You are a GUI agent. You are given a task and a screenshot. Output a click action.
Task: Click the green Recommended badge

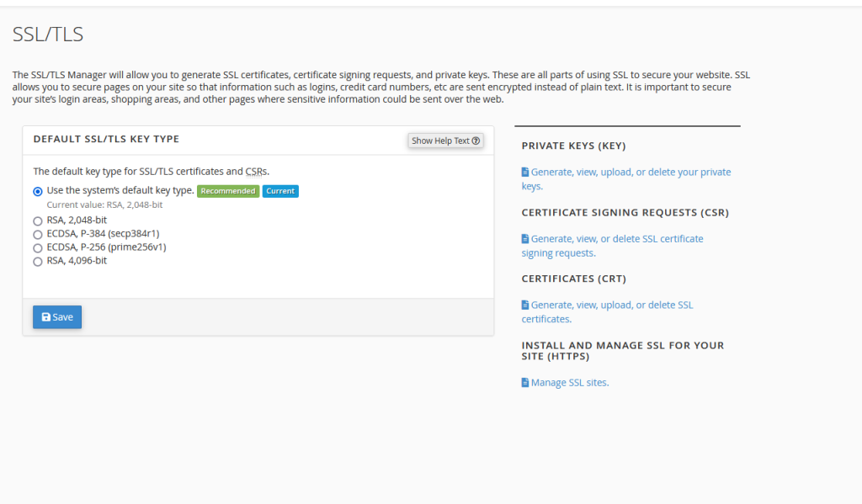[x=228, y=191]
